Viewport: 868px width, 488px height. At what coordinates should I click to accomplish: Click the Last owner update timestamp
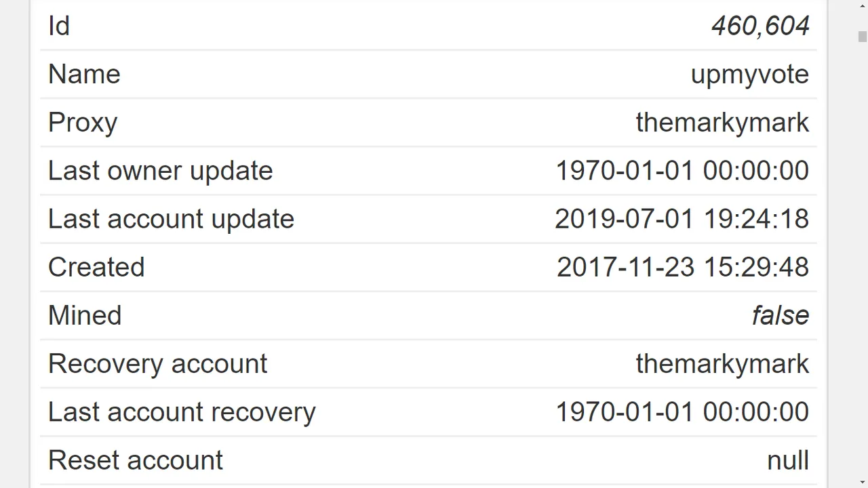pos(682,171)
